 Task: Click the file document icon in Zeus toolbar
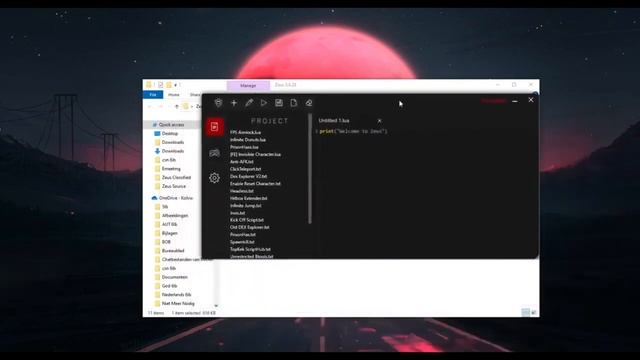coord(294,103)
